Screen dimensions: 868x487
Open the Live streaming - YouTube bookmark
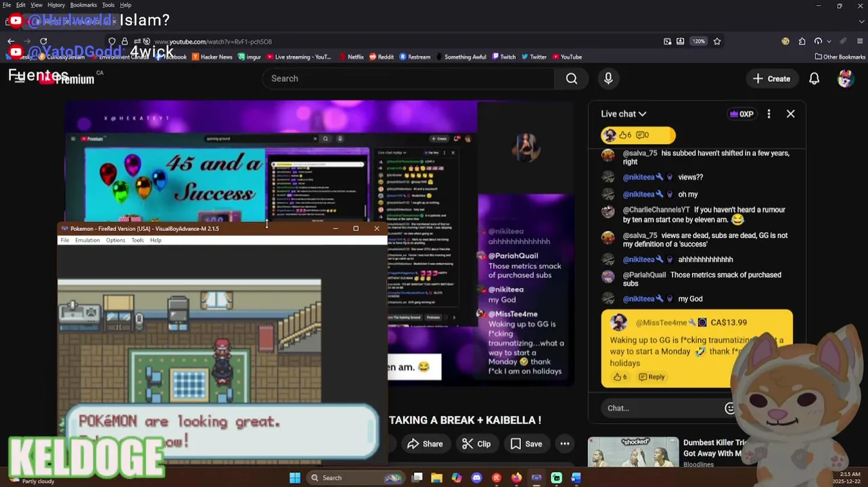[x=298, y=57]
